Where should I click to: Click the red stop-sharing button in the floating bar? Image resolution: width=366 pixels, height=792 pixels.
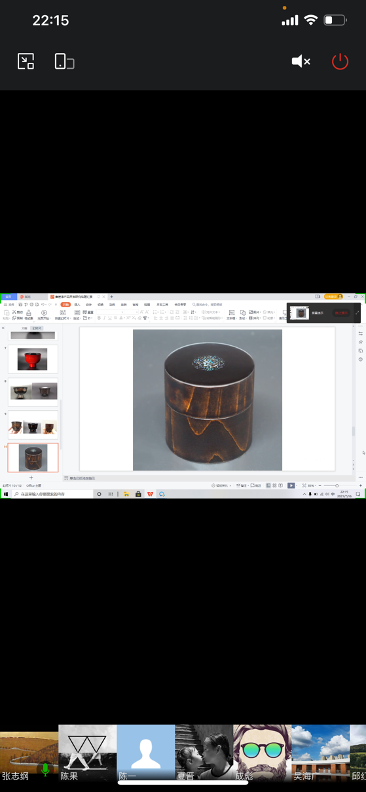[x=341, y=313]
